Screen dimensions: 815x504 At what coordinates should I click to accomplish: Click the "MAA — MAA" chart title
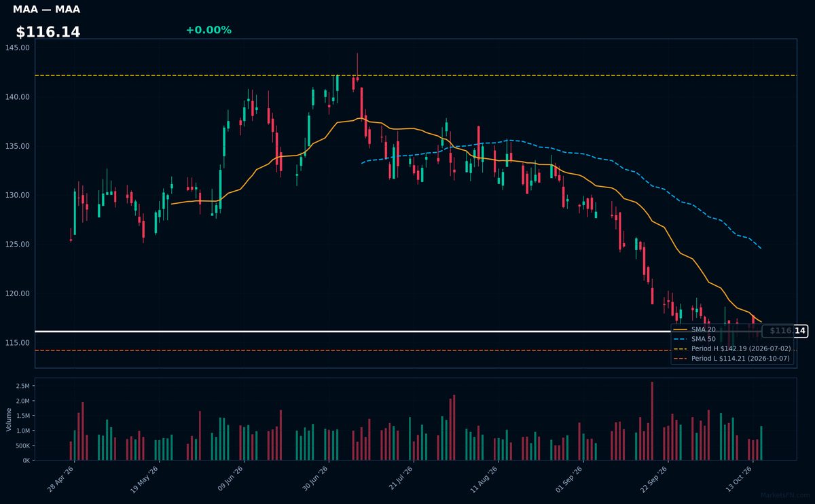tap(46, 10)
